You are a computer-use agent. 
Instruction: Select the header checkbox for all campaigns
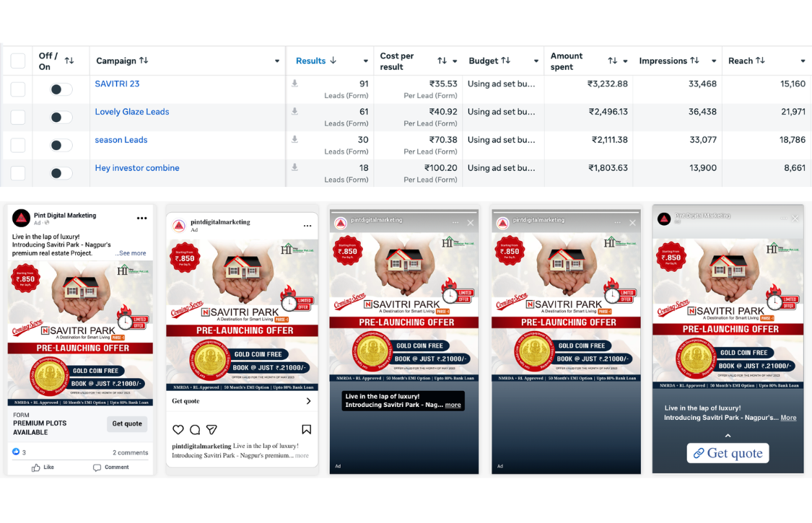point(18,61)
